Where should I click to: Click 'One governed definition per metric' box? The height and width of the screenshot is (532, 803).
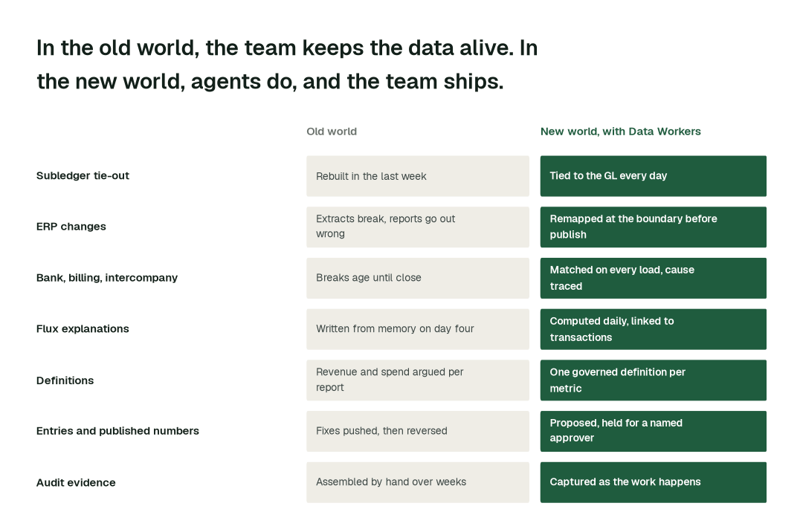(x=653, y=380)
